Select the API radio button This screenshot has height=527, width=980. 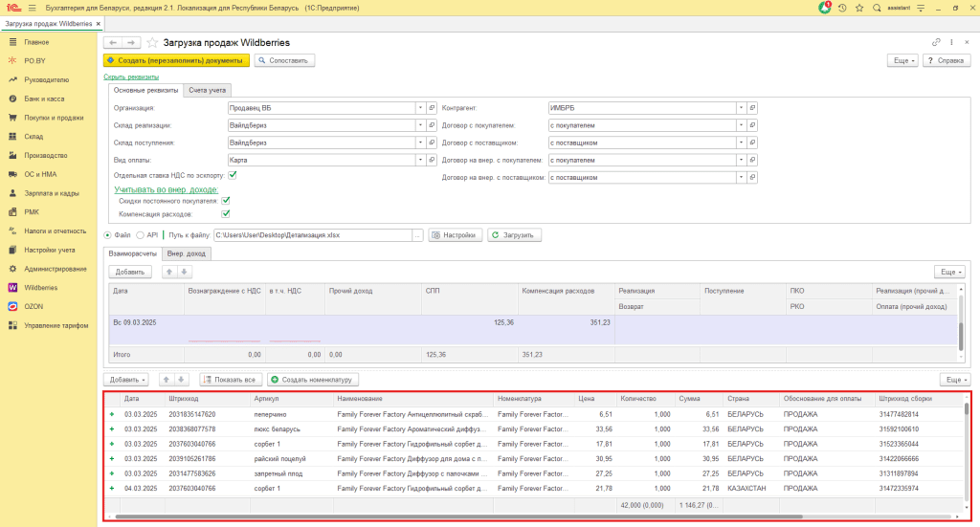pyautogui.click(x=140, y=234)
